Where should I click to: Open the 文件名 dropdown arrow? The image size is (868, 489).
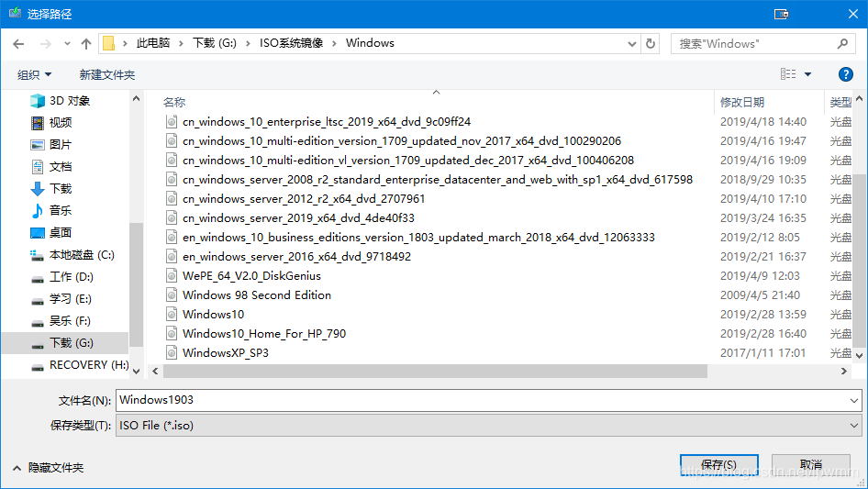854,400
